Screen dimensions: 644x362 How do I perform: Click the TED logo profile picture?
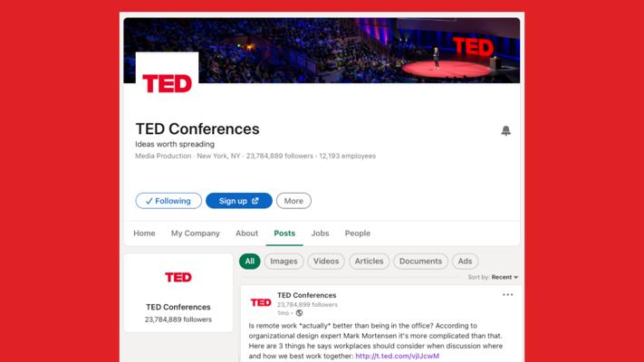coord(168,83)
